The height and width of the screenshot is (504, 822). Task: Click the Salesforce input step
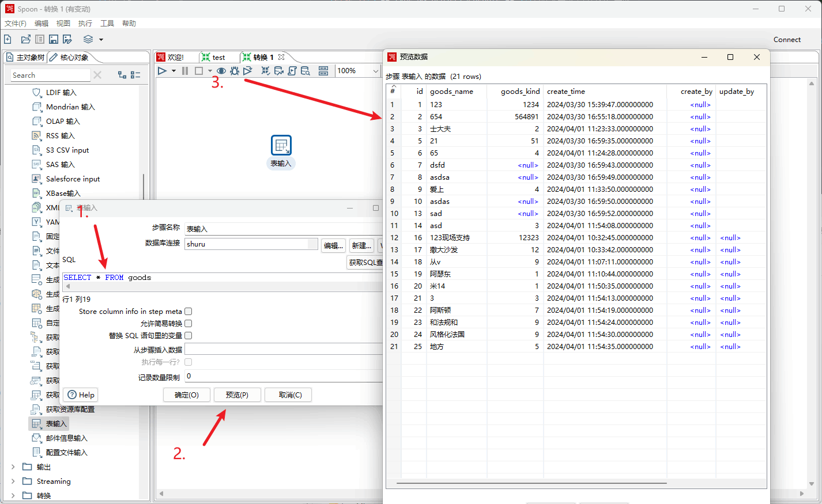[x=73, y=179]
